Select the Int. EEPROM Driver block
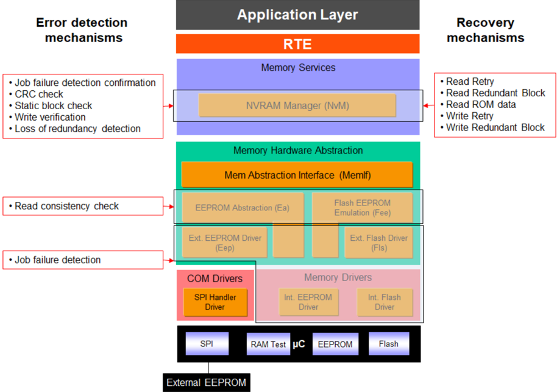This screenshot has width=557, height=392. [308, 302]
